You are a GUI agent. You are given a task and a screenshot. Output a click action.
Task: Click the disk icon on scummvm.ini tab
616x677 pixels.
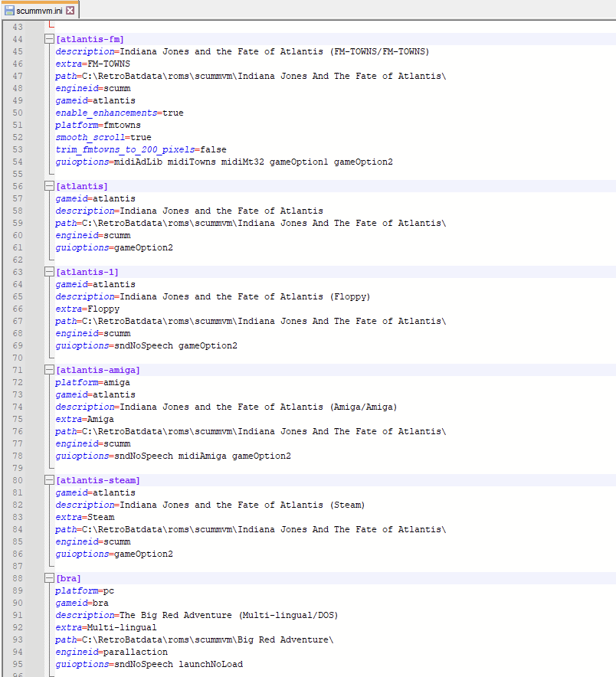tap(9, 11)
